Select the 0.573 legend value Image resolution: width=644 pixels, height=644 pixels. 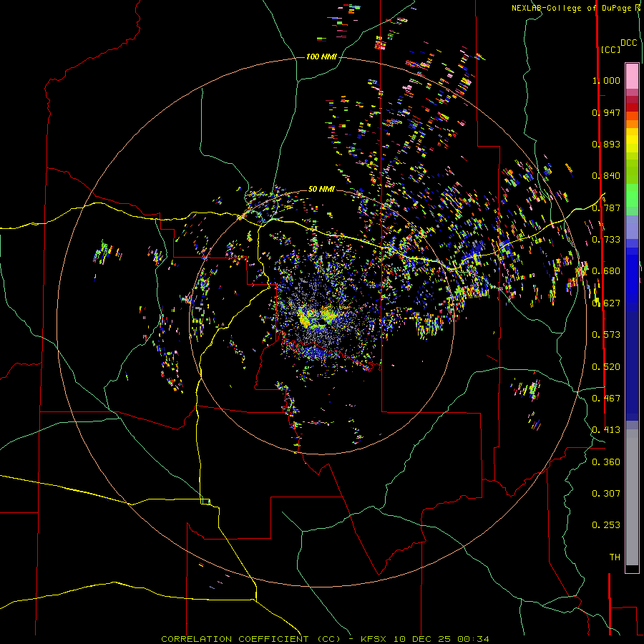[x=606, y=335]
